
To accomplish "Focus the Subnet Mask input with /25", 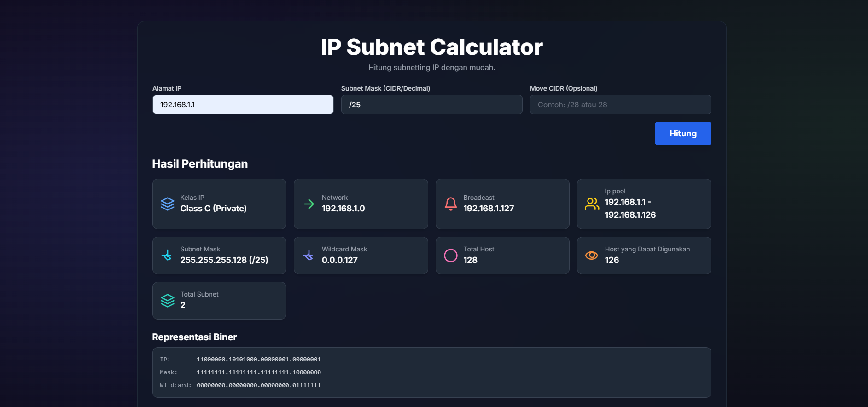I will pyautogui.click(x=432, y=105).
